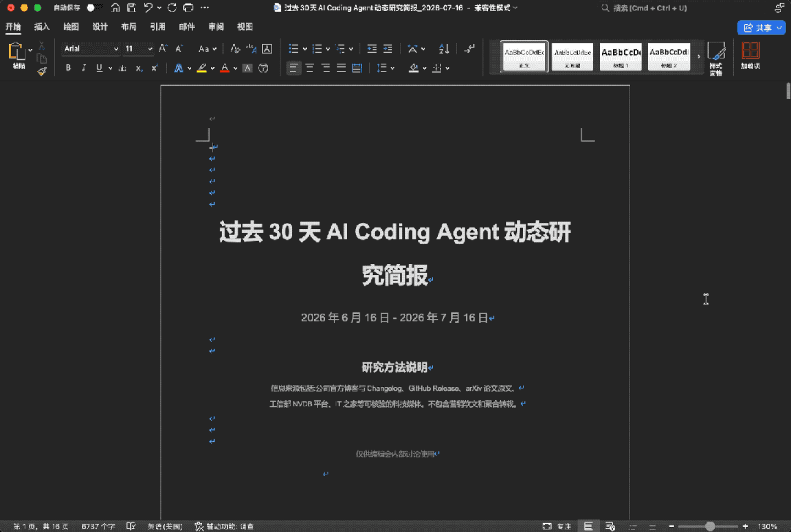Increase paragraph indent
The width and height of the screenshot is (791, 532).
[x=388, y=49]
